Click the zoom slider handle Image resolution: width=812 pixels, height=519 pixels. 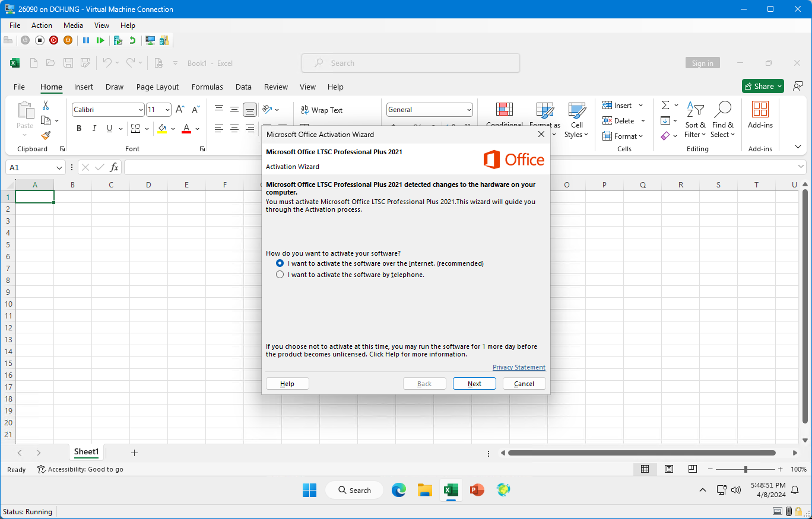click(x=746, y=469)
